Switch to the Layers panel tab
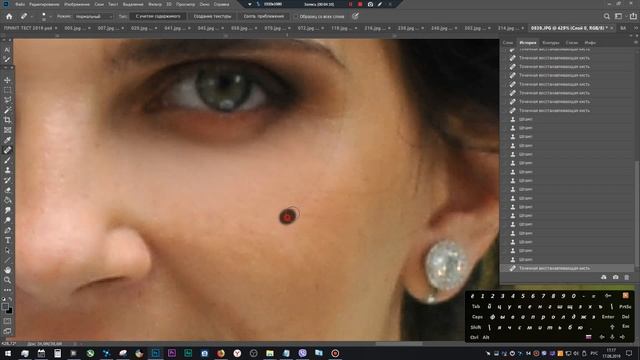The height and width of the screenshot is (360, 640). pyautogui.click(x=508, y=42)
